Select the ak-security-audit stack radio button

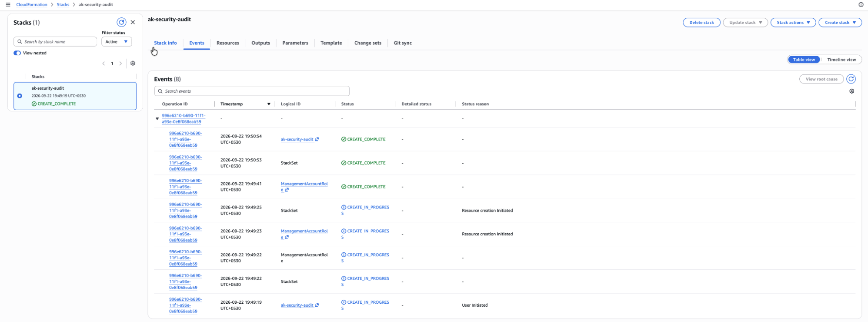tap(20, 96)
